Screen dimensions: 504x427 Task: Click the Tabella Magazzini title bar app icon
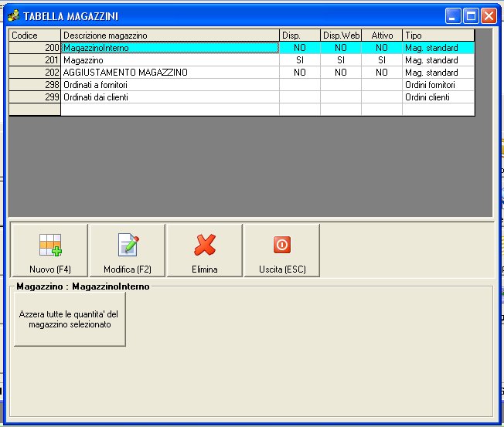pyautogui.click(x=13, y=15)
